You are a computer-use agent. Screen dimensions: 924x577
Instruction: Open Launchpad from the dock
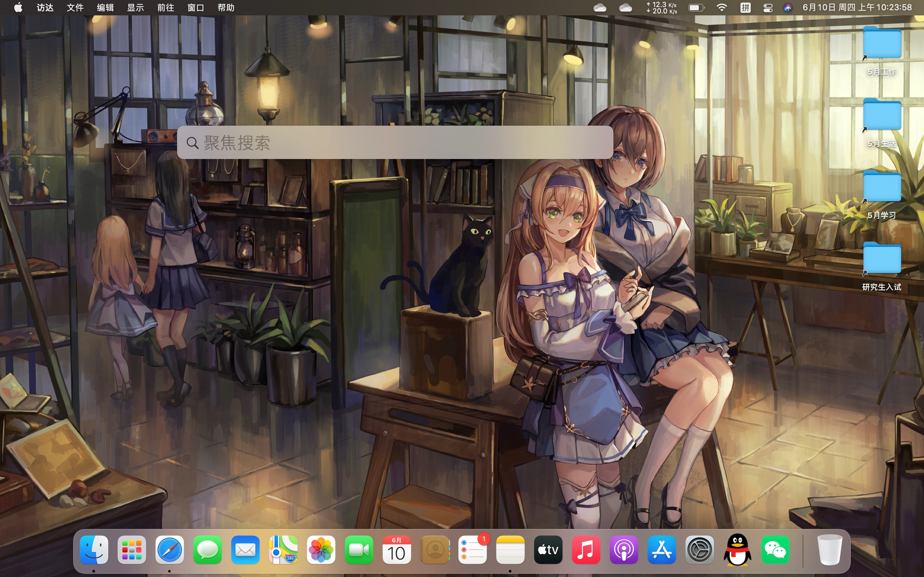pyautogui.click(x=132, y=550)
